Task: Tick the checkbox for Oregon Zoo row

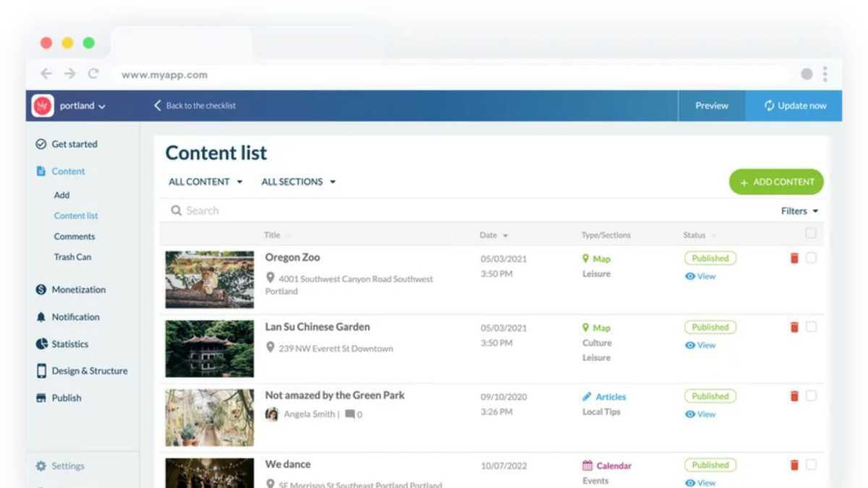Action: 811,258
